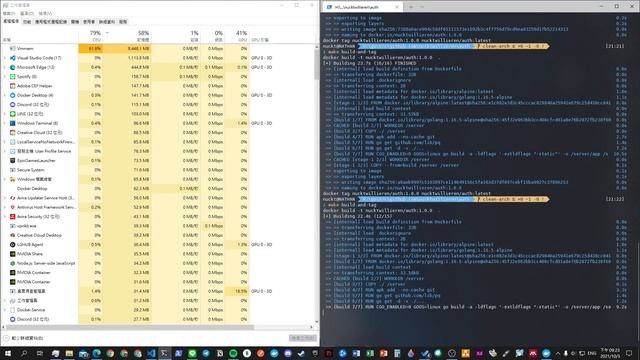Open the File menu in Task Manager
The image size is (640, 360).
9,13
